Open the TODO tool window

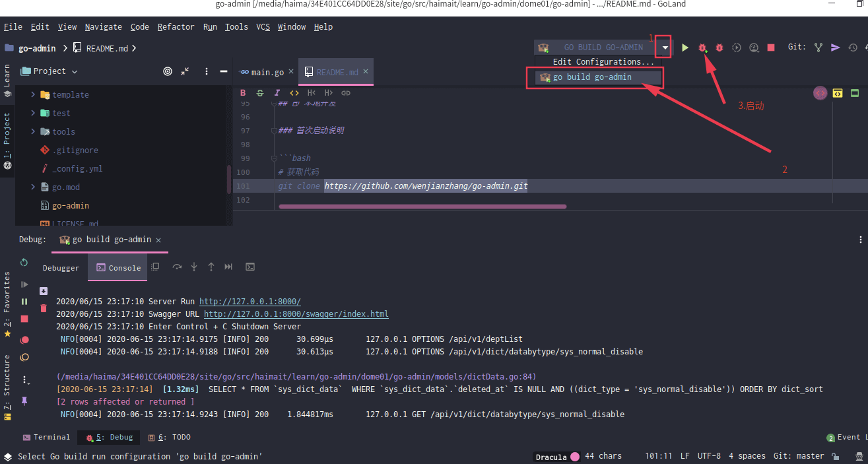pos(169,437)
